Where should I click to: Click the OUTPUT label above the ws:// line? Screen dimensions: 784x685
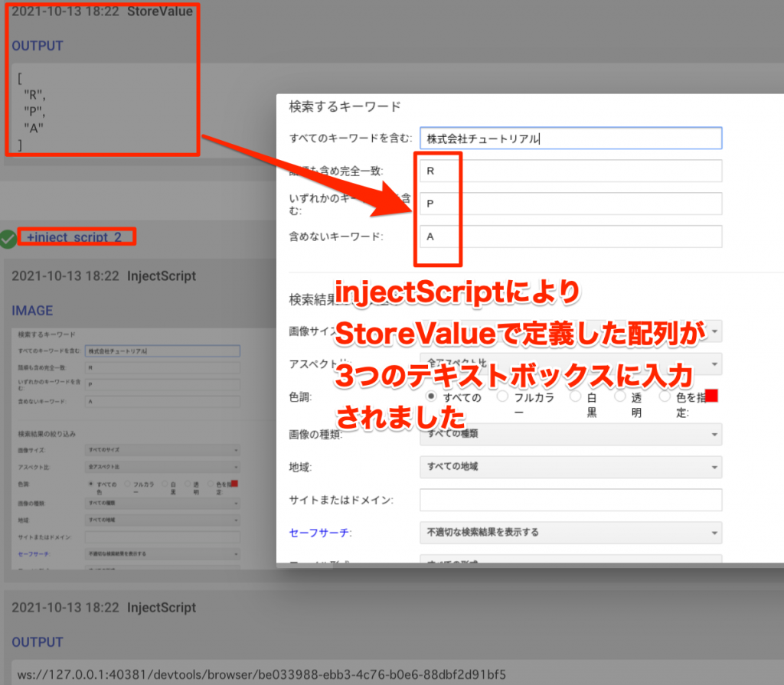[x=38, y=642]
